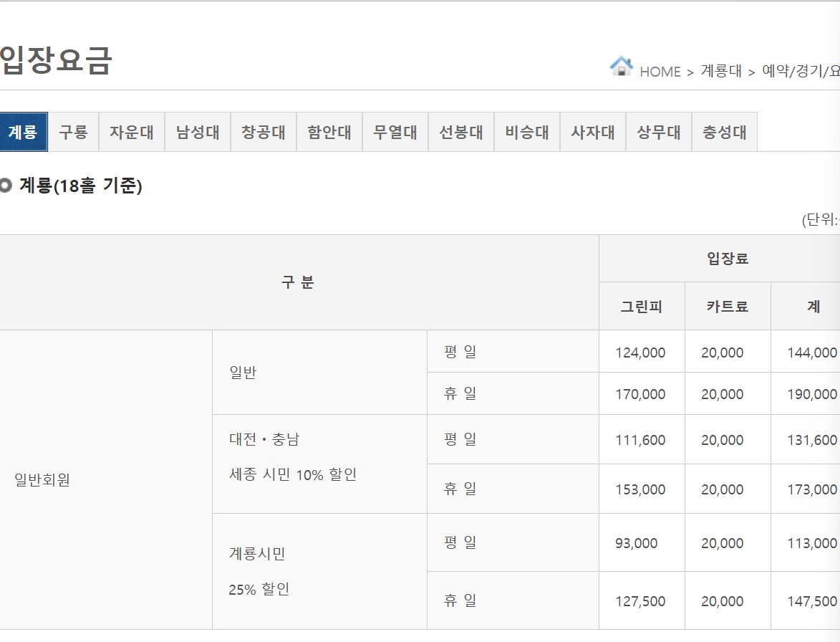
Task: Select the 계룡 tab
Action: pos(24,133)
